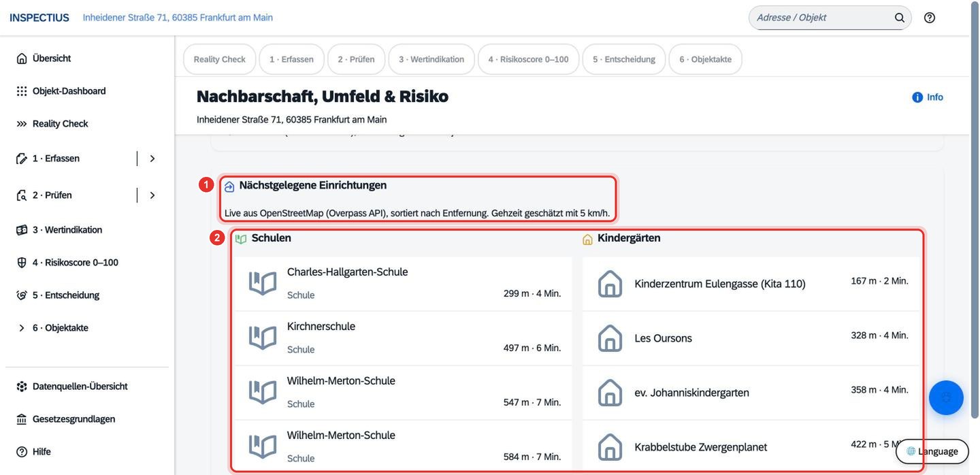Click the Wertindikation money icon in sidebar
The width and height of the screenshot is (980, 475).
[22, 230]
